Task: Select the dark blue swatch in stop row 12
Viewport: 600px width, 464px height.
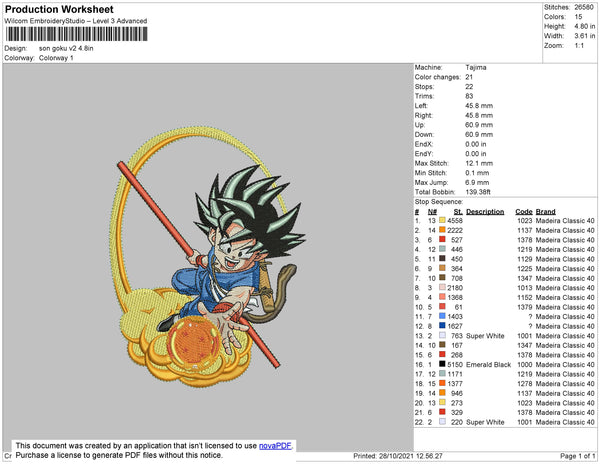Action: pyautogui.click(x=442, y=326)
